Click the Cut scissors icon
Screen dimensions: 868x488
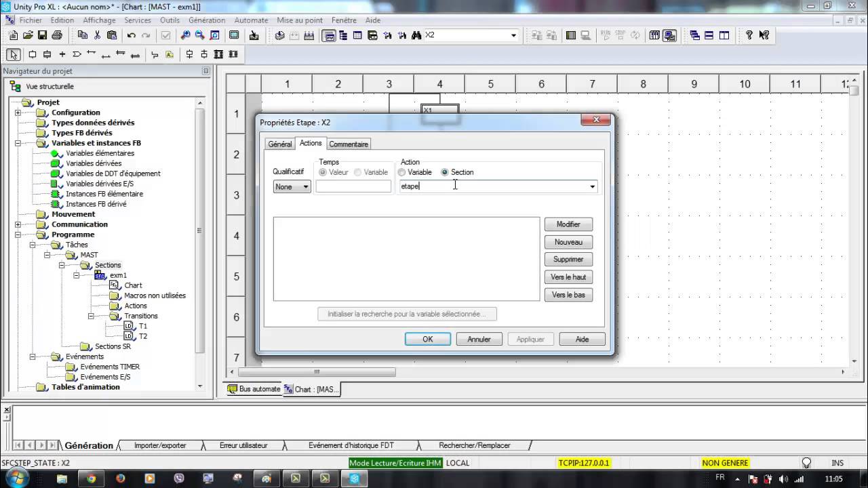pyautogui.click(x=98, y=35)
